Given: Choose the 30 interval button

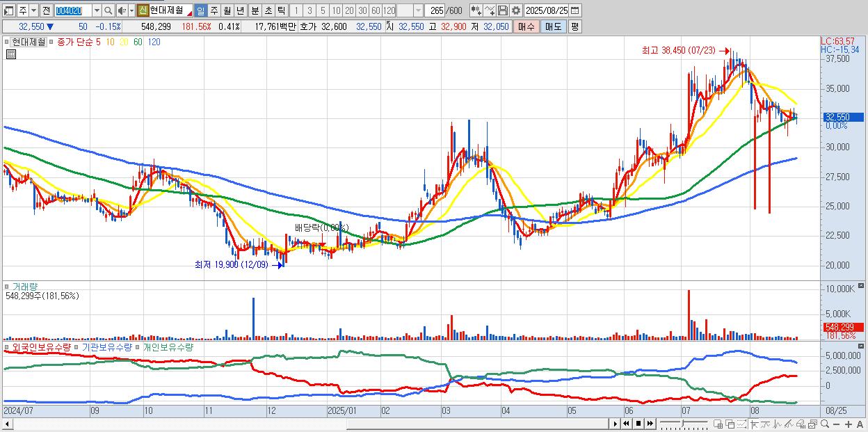Looking at the screenshot, I should 362,10.
